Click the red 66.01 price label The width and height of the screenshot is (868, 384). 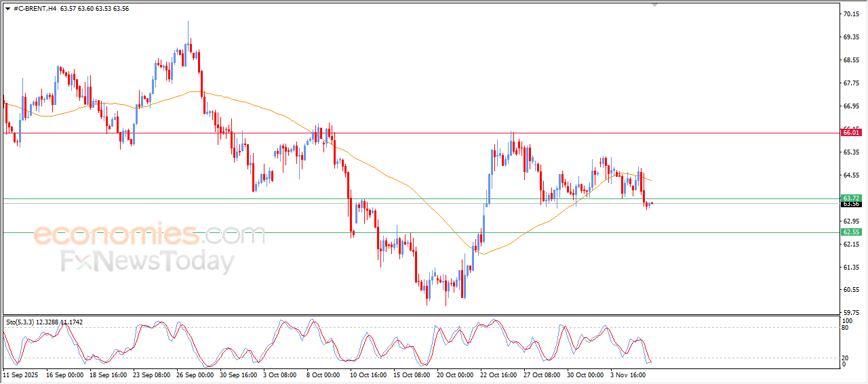850,133
